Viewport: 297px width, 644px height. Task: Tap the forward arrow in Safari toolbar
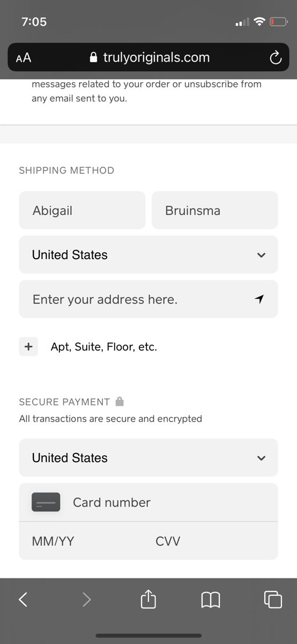pyautogui.click(x=86, y=599)
